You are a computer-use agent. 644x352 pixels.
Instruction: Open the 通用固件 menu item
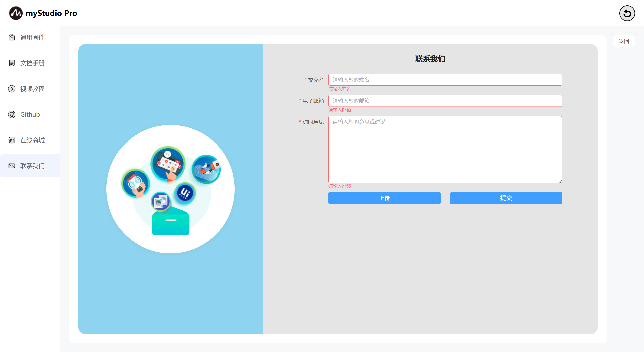[32, 37]
